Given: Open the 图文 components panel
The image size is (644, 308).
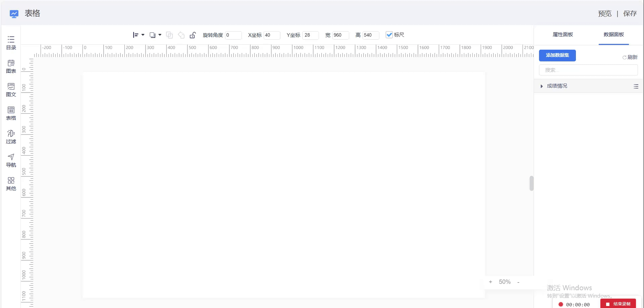Looking at the screenshot, I should [11, 90].
